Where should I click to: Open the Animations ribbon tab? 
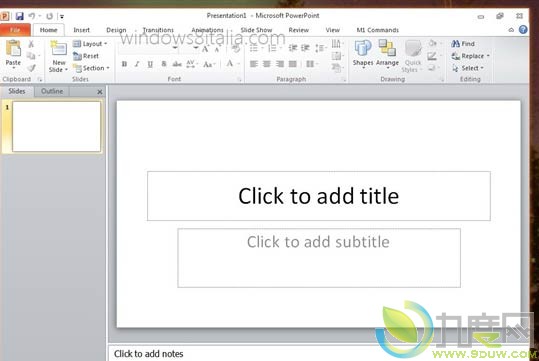pyautogui.click(x=207, y=30)
